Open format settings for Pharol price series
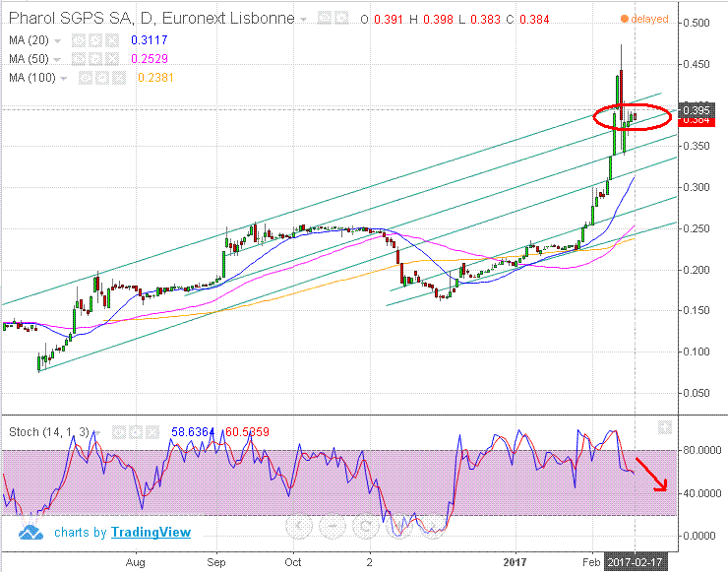Image resolution: width=728 pixels, height=576 pixels. tap(341, 19)
